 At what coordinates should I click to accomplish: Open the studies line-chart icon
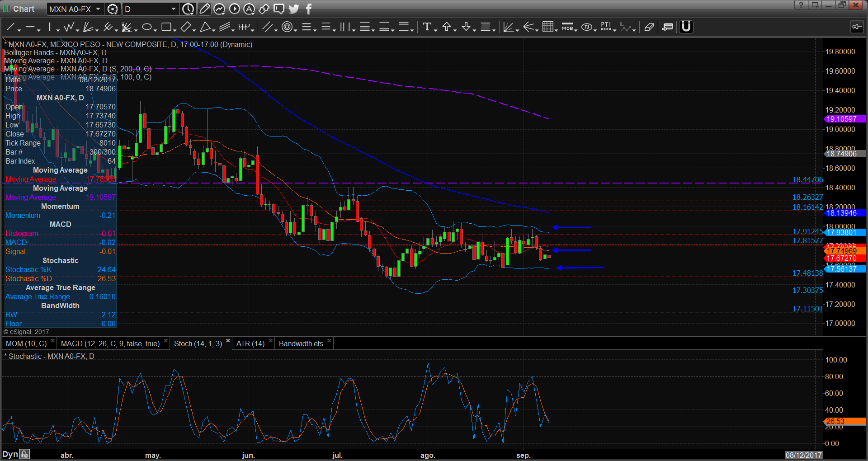click(x=219, y=9)
